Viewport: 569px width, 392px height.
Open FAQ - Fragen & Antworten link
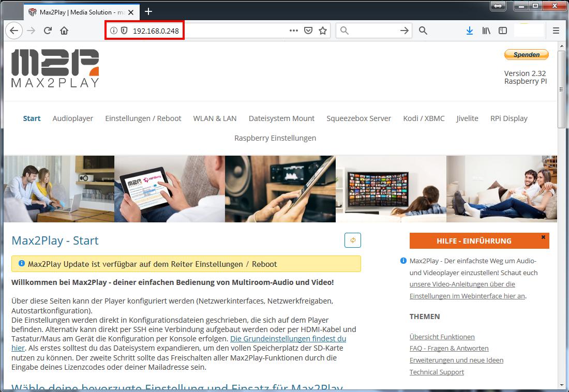tap(449, 349)
